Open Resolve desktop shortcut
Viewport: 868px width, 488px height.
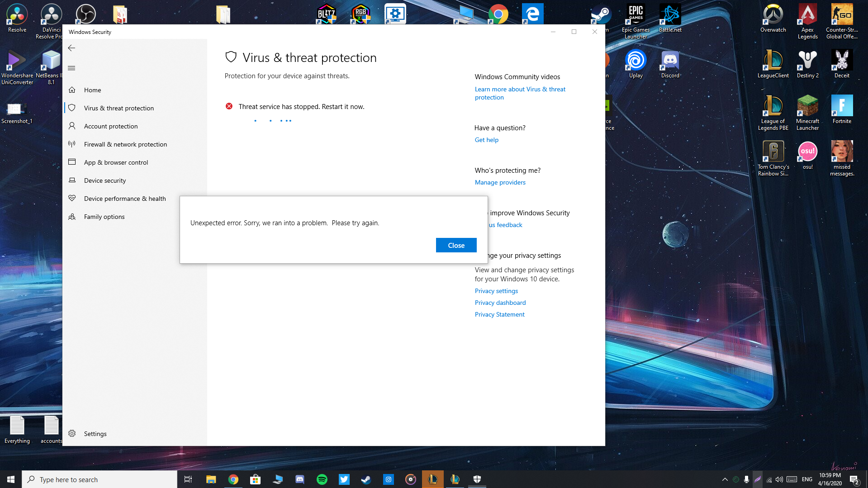tap(17, 19)
